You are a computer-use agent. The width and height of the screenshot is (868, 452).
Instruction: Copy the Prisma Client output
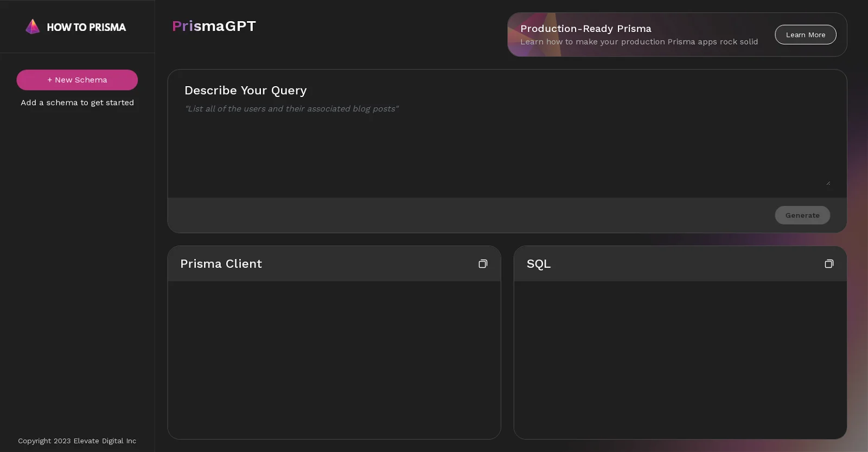[482, 264]
